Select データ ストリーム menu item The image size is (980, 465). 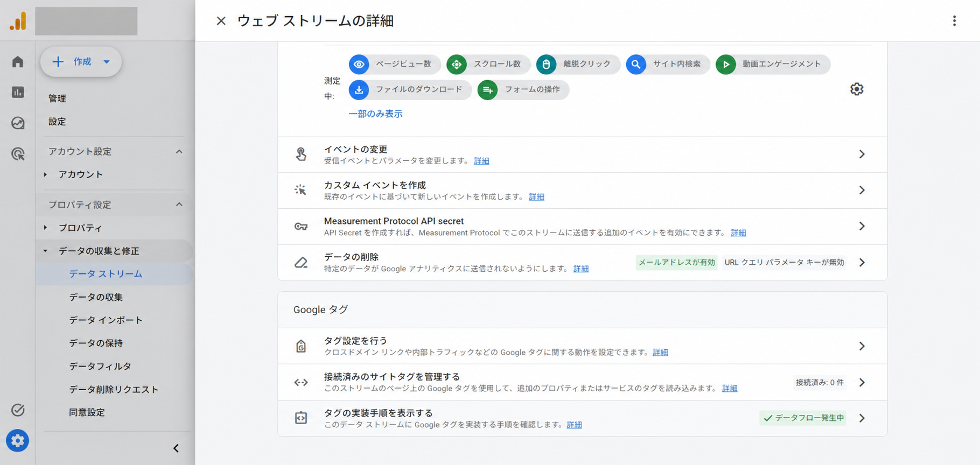coord(115,274)
